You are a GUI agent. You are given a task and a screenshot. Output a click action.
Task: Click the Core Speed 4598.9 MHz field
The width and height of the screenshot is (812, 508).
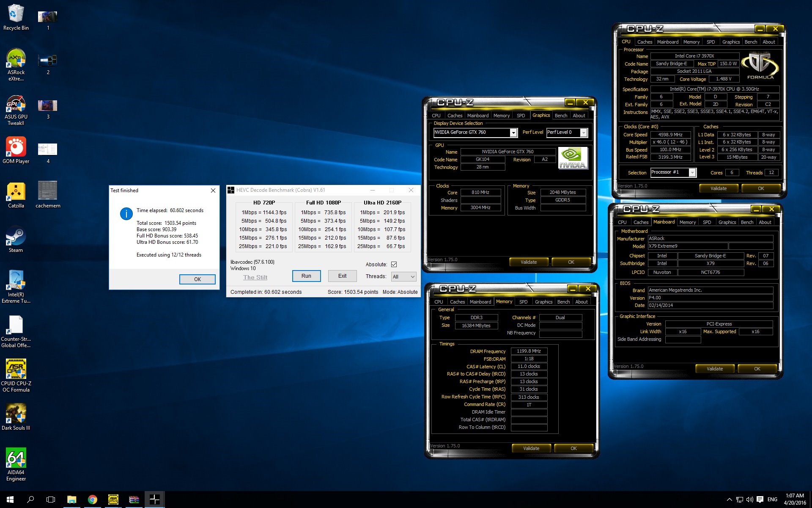click(671, 135)
